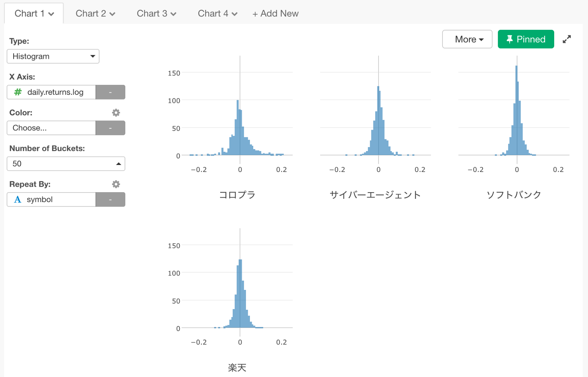The width and height of the screenshot is (588, 377).
Task: Click + Add New to create a chart
Action: 275,13
